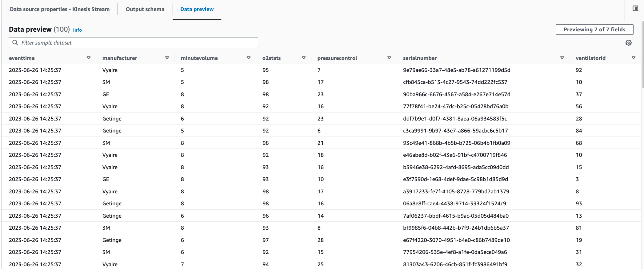This screenshot has height=269, width=644.
Task: Select serial number 9e79ae66-33a7-48e5-ab78-a61271199d5d cell
Action: [457, 70]
